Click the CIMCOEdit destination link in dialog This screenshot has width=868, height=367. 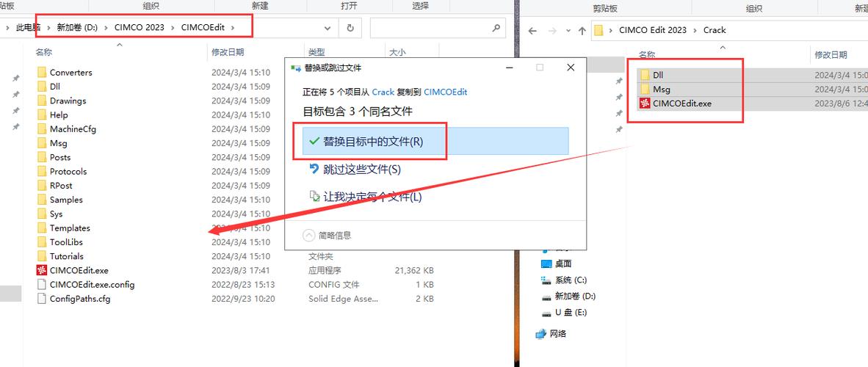[446, 92]
